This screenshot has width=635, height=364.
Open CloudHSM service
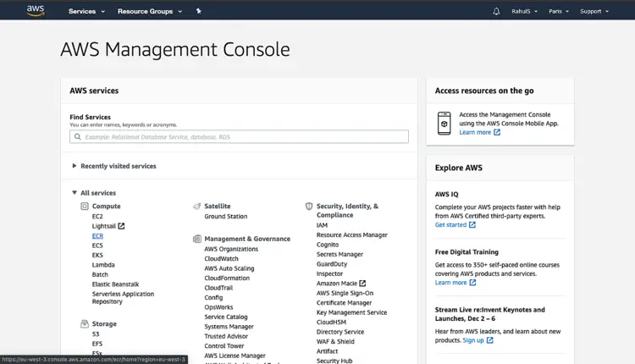(x=331, y=323)
